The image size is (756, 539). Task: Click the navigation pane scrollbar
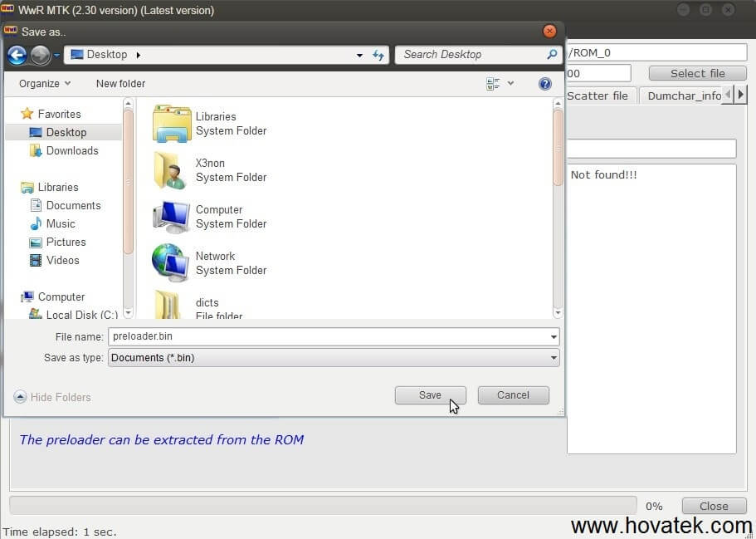[128, 184]
